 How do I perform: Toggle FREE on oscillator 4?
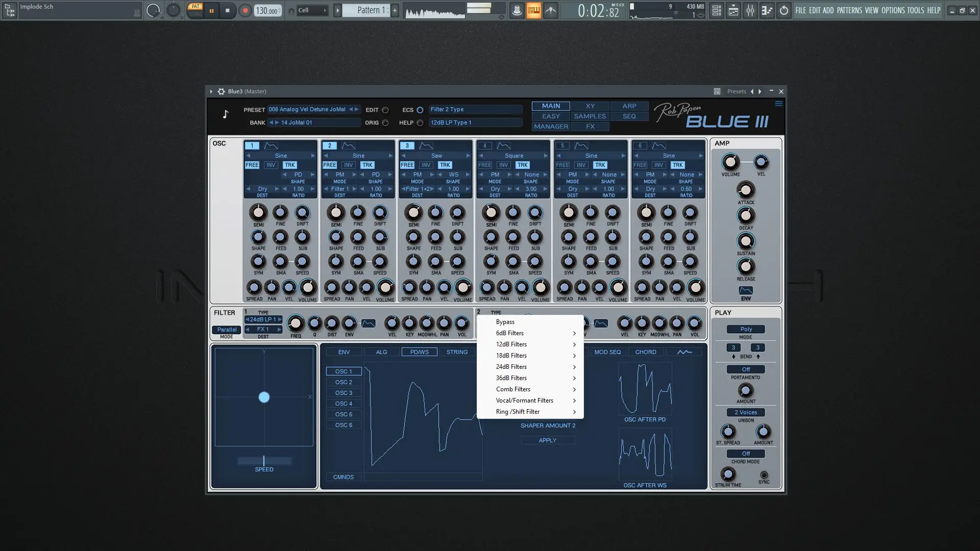click(484, 165)
